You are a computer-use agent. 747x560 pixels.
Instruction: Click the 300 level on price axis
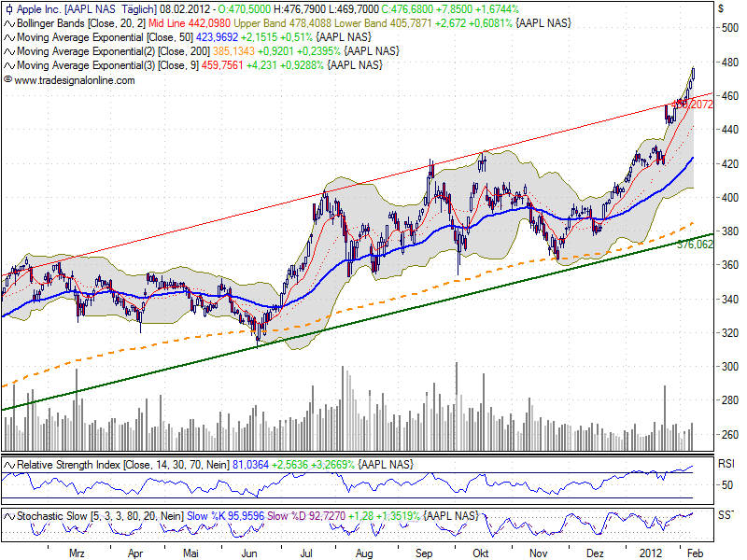pyautogui.click(x=729, y=367)
